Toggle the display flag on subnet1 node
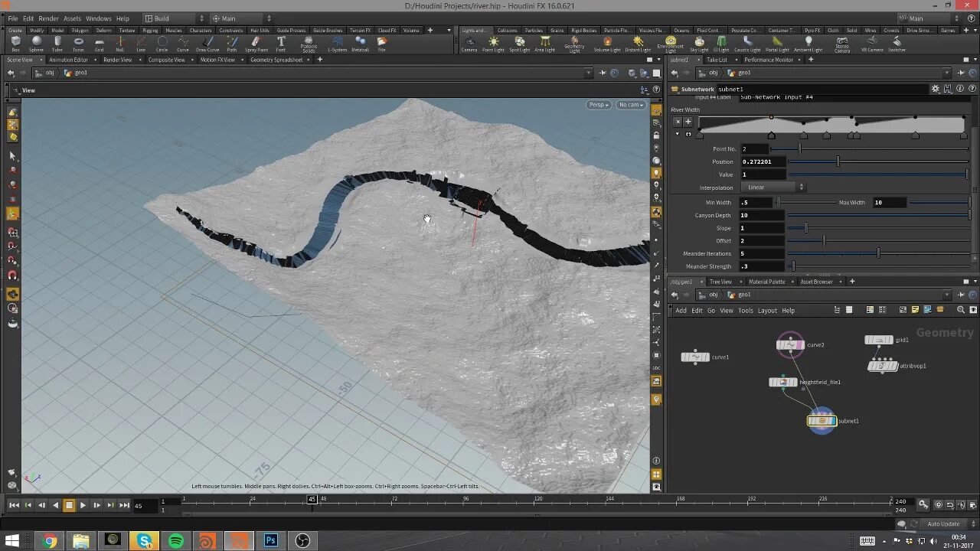This screenshot has width=980, height=551. click(833, 421)
